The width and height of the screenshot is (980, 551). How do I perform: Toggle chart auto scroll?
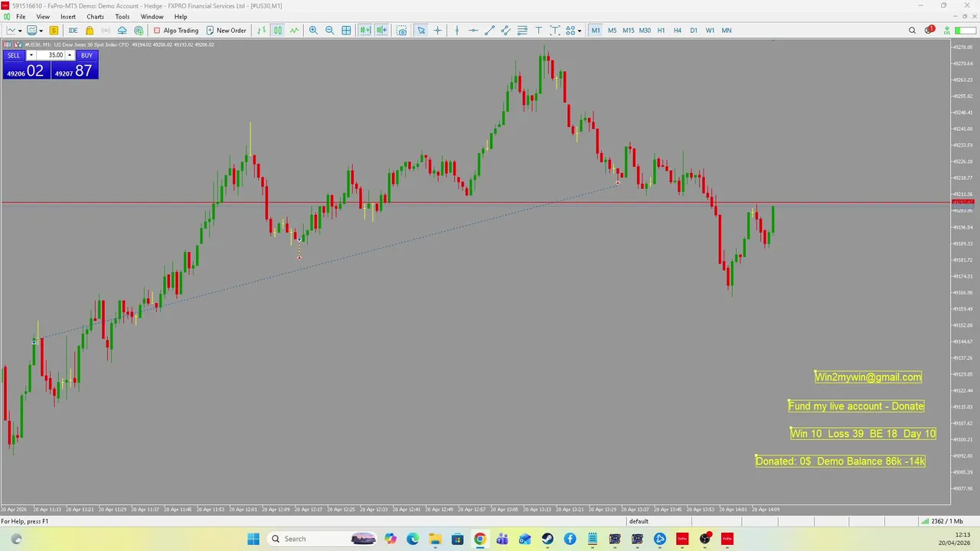365,31
